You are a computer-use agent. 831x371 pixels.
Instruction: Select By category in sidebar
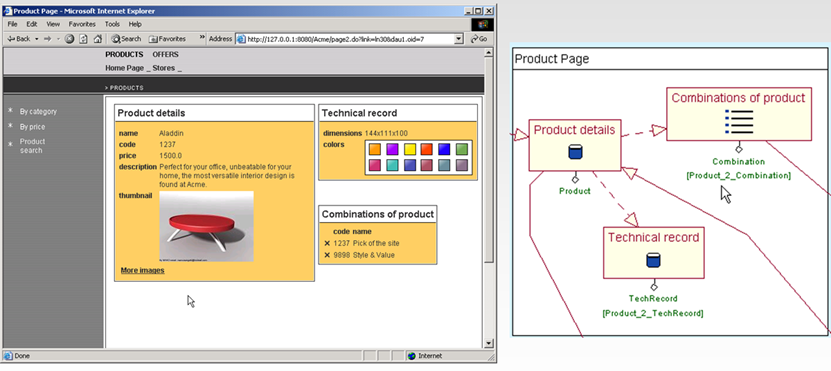pyautogui.click(x=38, y=112)
